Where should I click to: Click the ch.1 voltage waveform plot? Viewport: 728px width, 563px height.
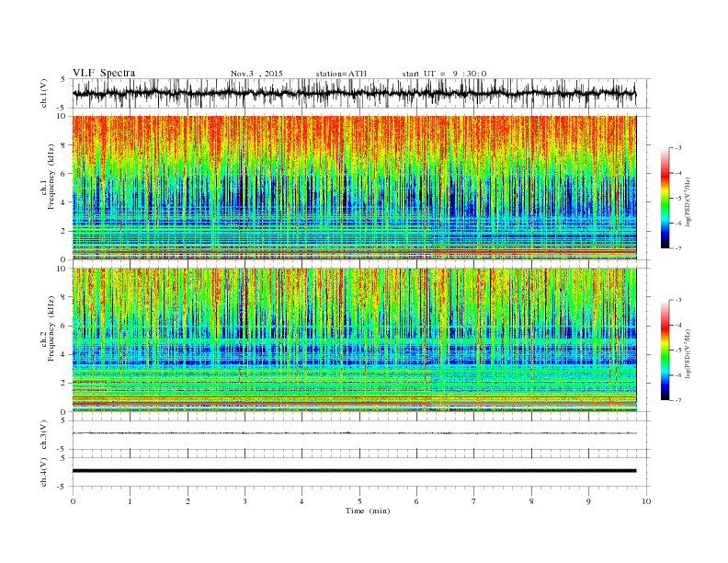[x=361, y=94]
